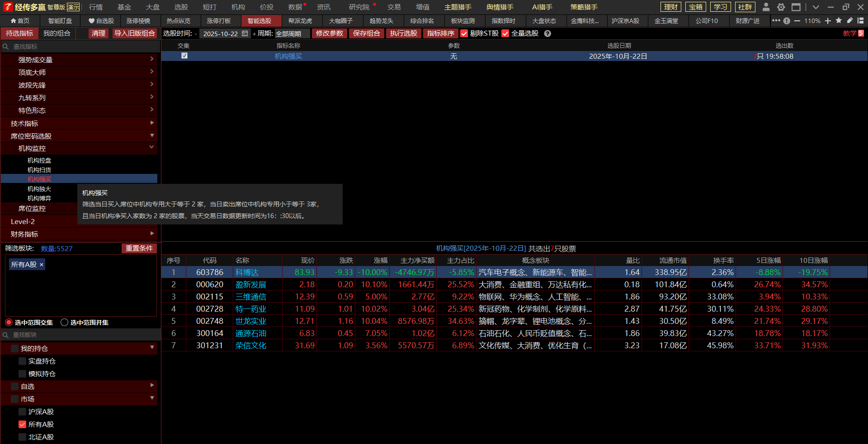Click the user account profile icon

point(766,7)
